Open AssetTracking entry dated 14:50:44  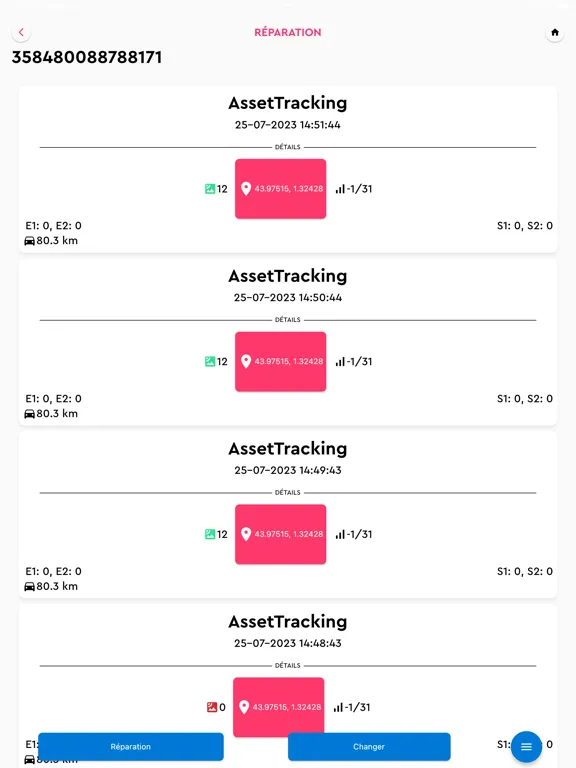click(288, 276)
